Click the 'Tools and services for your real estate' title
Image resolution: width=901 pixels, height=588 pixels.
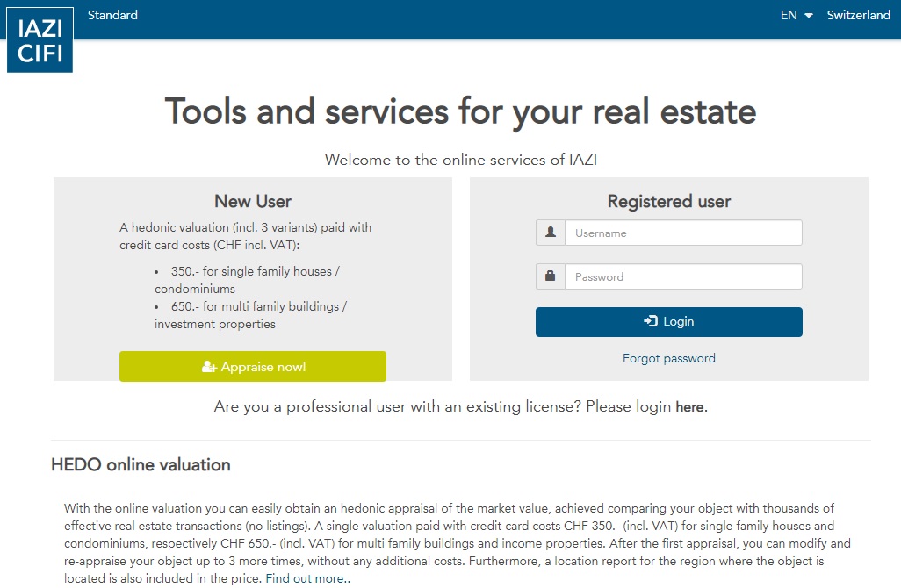coord(460,112)
